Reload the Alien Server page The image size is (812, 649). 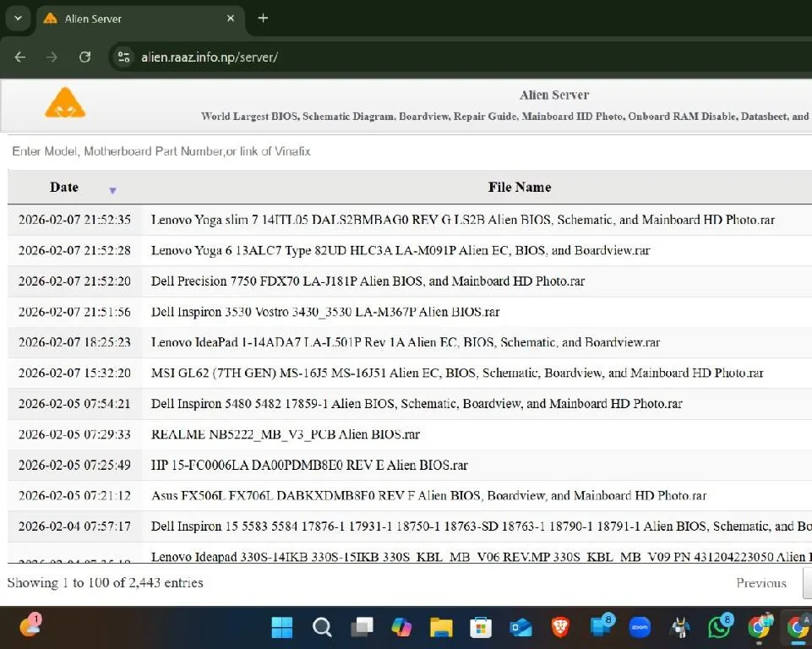84,57
